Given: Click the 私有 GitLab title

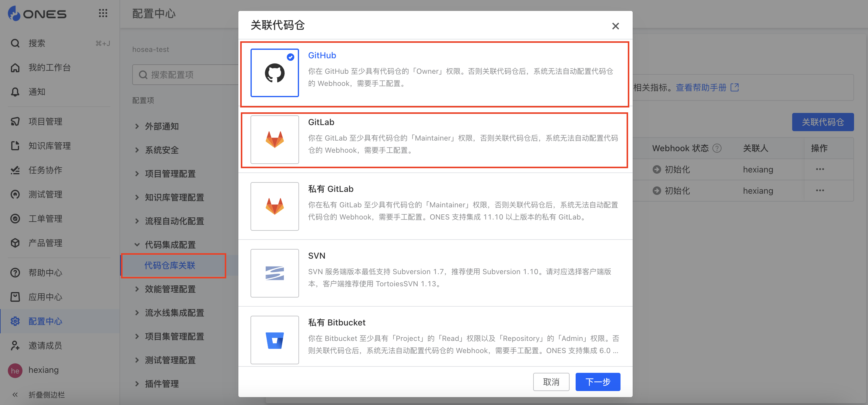Looking at the screenshot, I should click(331, 189).
